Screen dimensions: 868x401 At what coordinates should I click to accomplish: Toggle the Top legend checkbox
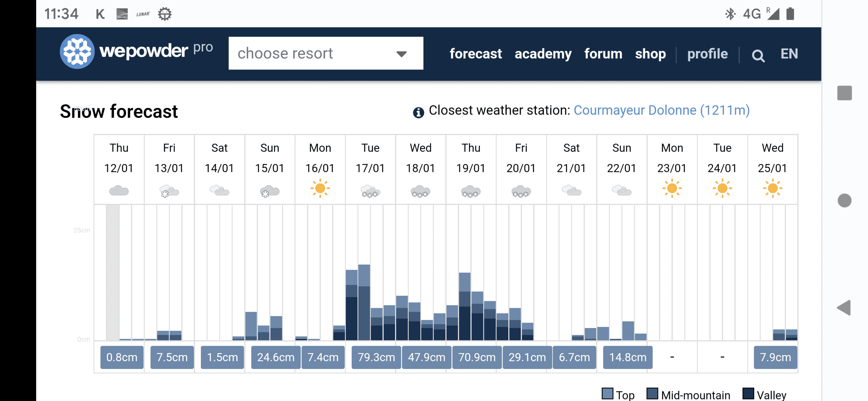(607, 393)
